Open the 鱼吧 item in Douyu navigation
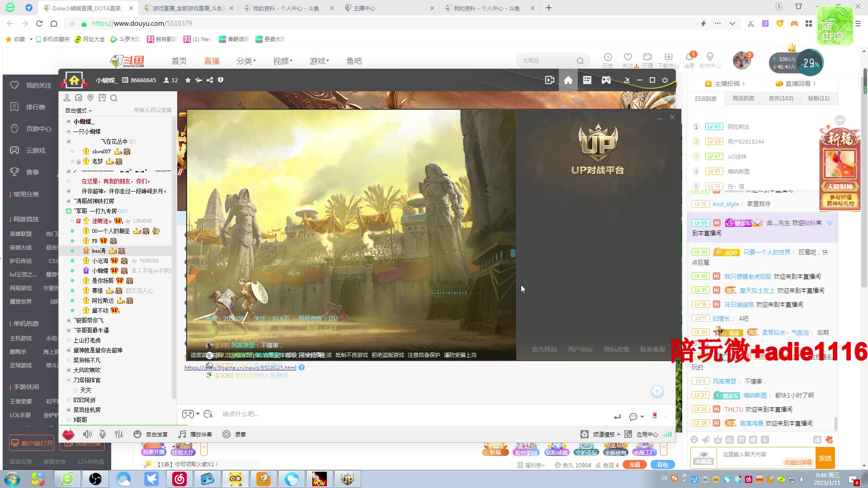The height and width of the screenshot is (488, 868). tap(354, 61)
